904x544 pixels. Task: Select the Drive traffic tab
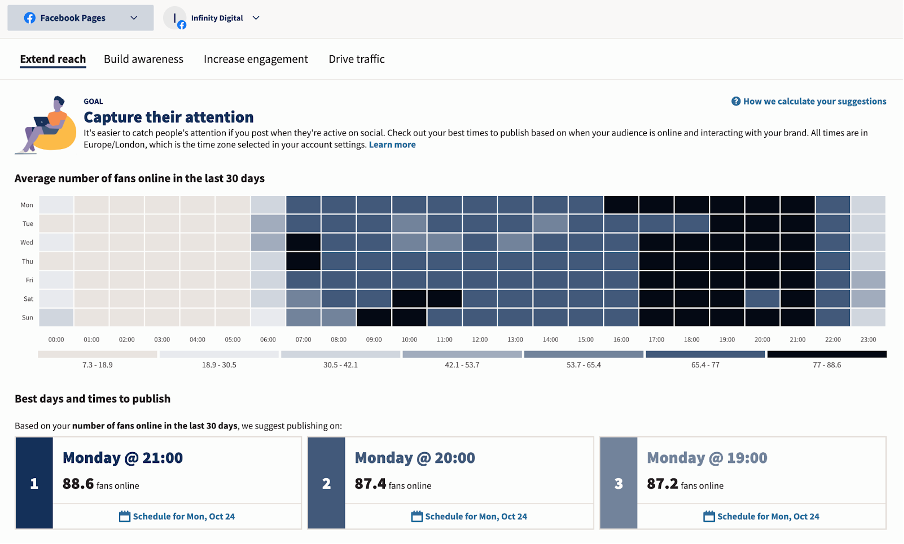(x=357, y=59)
